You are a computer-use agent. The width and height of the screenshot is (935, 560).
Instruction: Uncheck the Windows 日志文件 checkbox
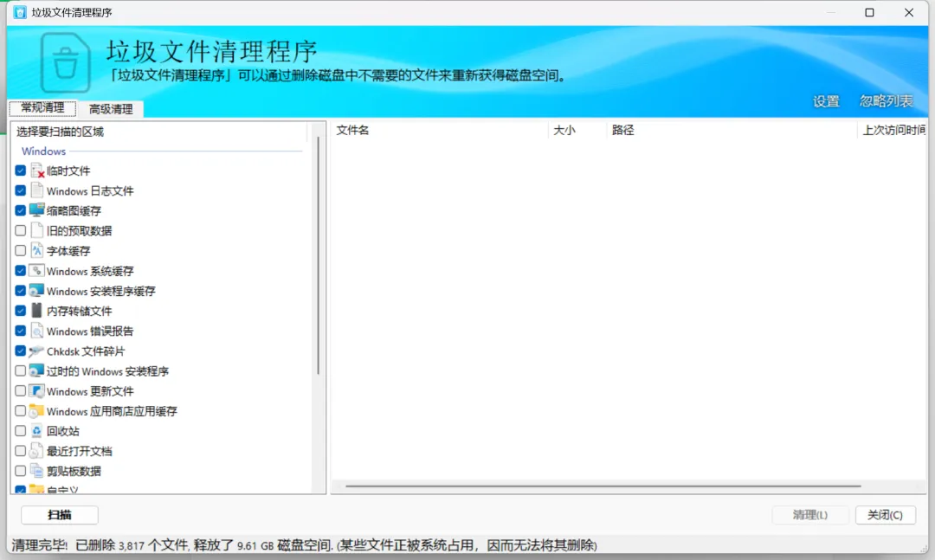tap(20, 190)
